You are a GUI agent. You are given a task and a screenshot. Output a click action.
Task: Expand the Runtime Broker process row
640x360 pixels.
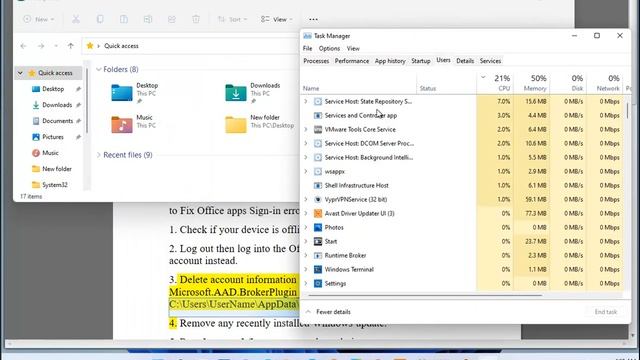[x=306, y=256]
